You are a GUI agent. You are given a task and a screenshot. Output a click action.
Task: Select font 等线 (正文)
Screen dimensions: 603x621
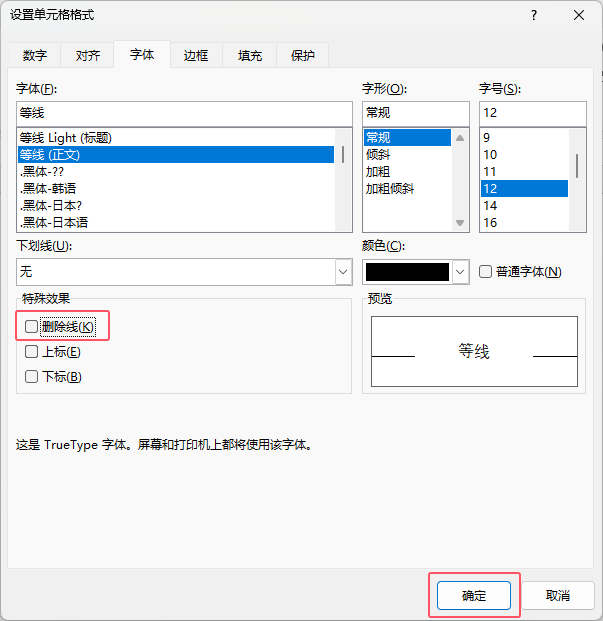tap(176, 154)
